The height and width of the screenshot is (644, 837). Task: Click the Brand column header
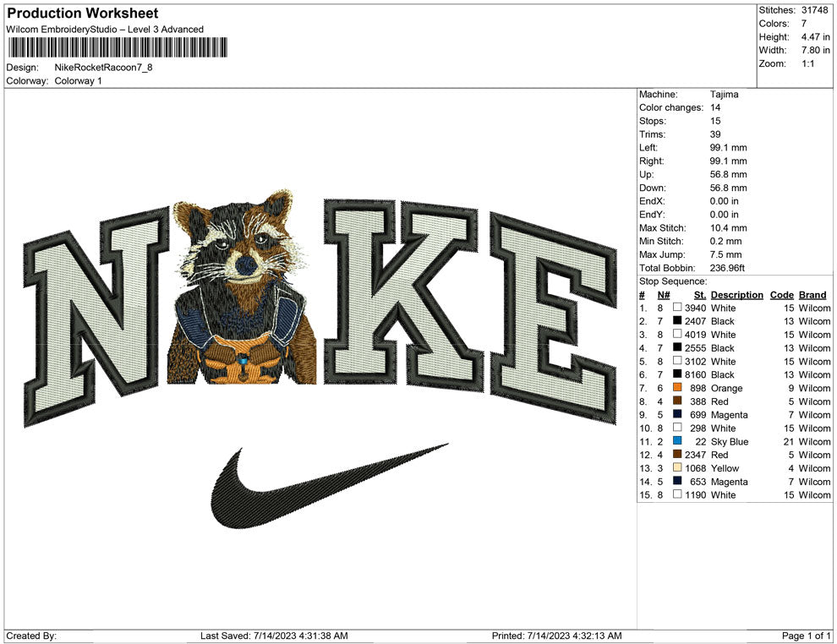(812, 295)
